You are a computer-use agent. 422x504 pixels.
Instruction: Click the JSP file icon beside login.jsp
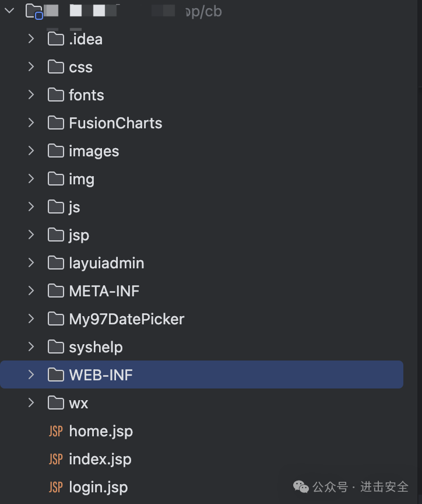pos(56,487)
